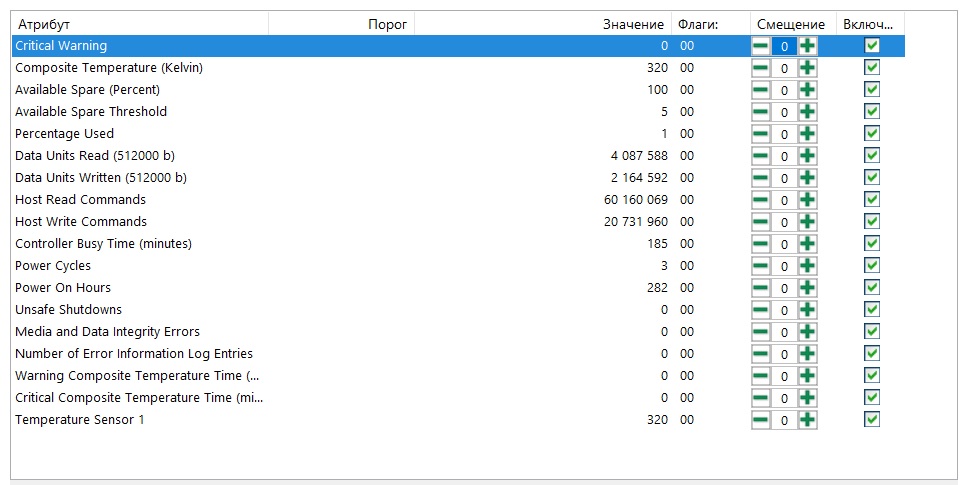Select Number of Error Information Log Entries row
The width and height of the screenshot is (971, 485).
pyautogui.click(x=458, y=354)
